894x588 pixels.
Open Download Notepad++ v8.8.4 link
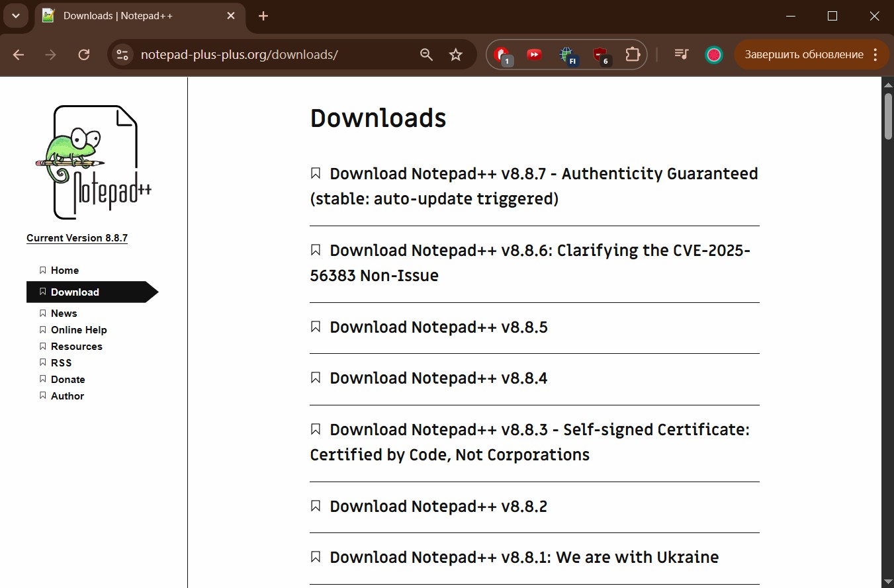click(x=439, y=378)
